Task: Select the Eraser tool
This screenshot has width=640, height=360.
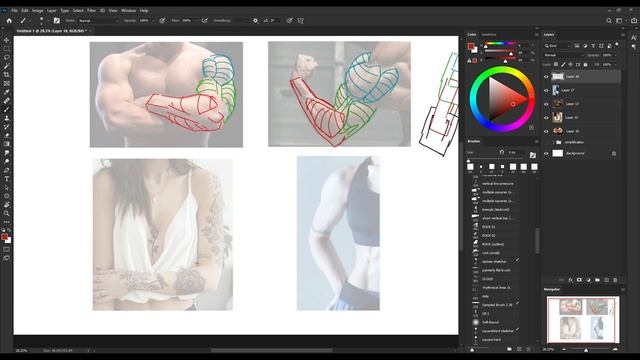Action: [x=7, y=135]
